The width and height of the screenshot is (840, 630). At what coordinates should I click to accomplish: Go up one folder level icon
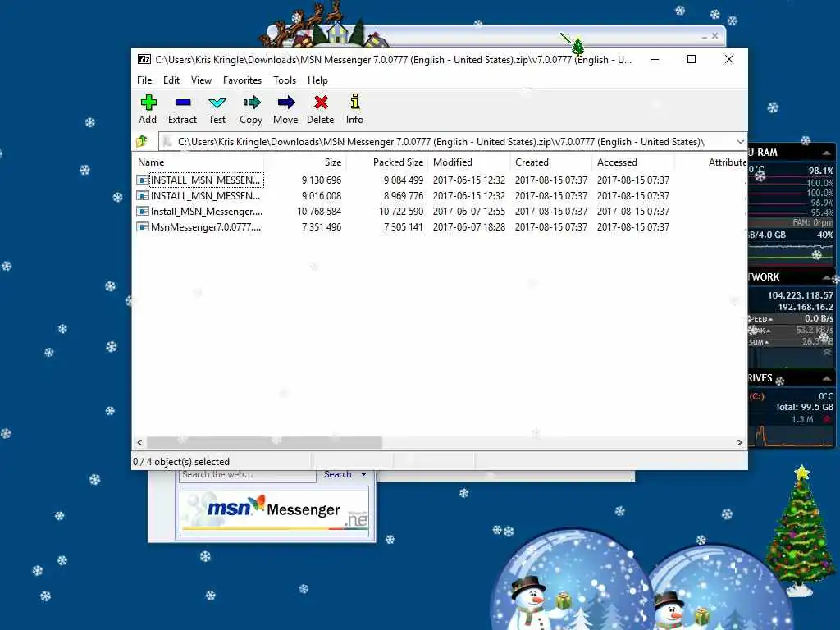click(142, 141)
